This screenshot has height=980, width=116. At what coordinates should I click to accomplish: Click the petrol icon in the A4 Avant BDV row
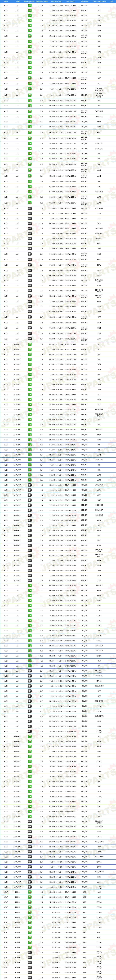coord(30,440)
